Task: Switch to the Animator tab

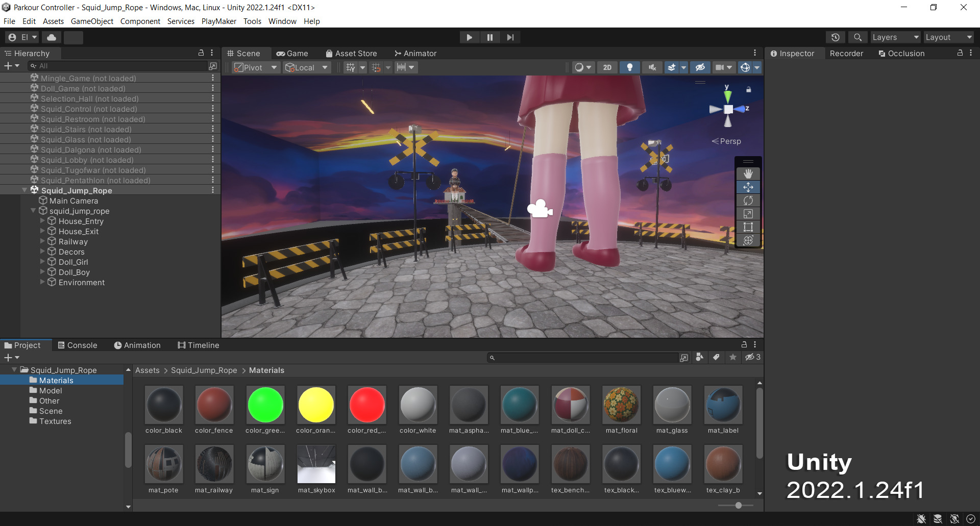Action: (415, 53)
